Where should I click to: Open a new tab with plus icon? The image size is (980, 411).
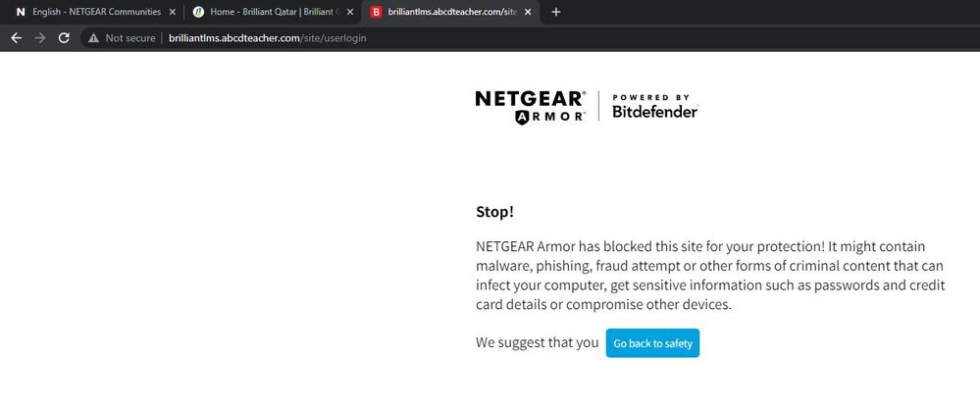[556, 12]
